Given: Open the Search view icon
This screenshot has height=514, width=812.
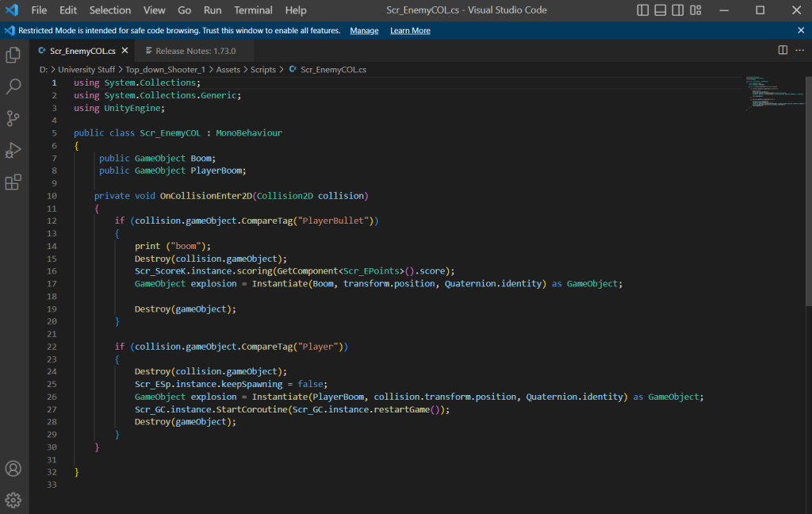Looking at the screenshot, I should [13, 86].
